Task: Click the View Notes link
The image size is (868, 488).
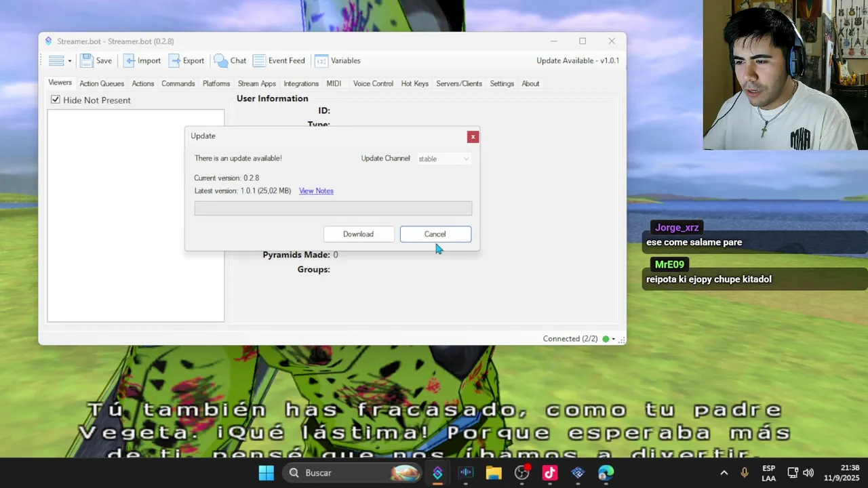Action: [x=316, y=191]
